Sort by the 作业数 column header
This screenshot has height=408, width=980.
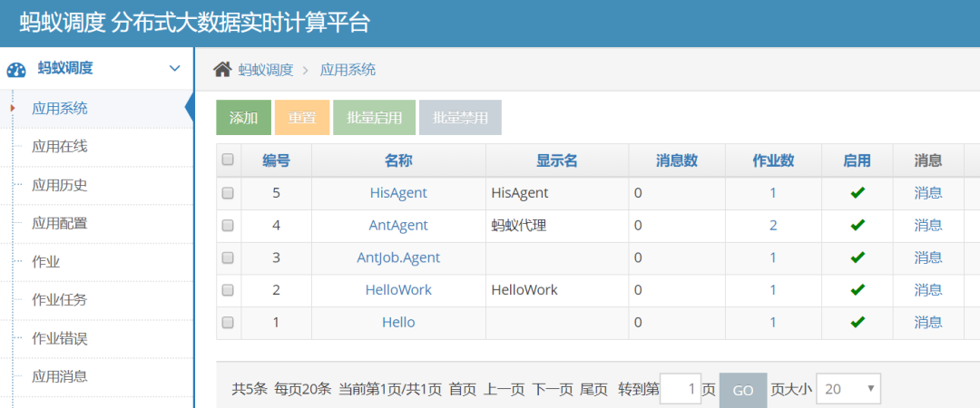(x=773, y=160)
